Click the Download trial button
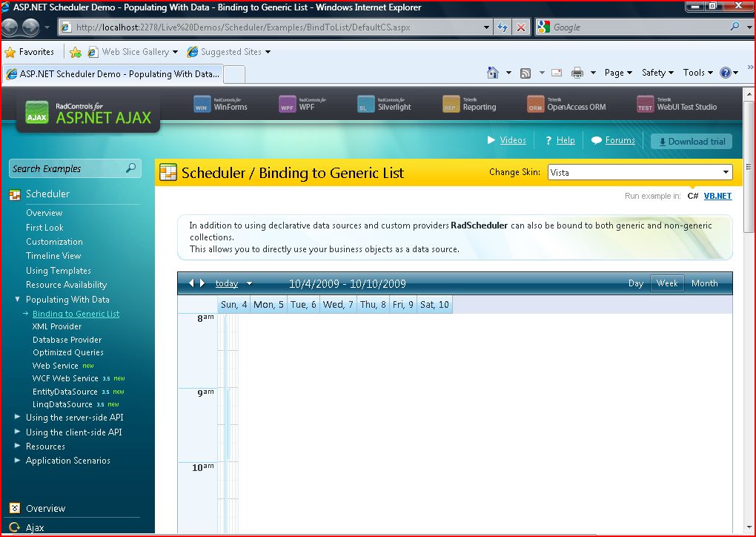Viewport: 756px width, 537px height. pos(692,142)
